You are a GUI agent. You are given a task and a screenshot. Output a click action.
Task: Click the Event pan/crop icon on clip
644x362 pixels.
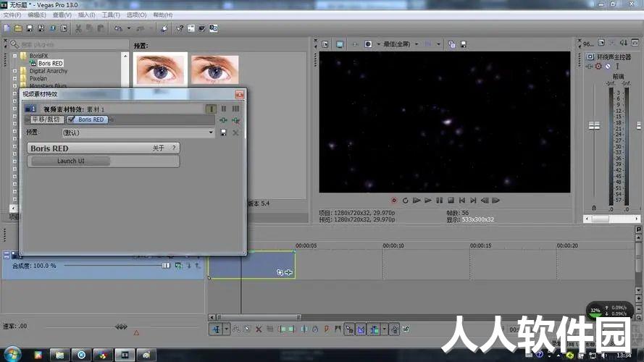pos(280,272)
